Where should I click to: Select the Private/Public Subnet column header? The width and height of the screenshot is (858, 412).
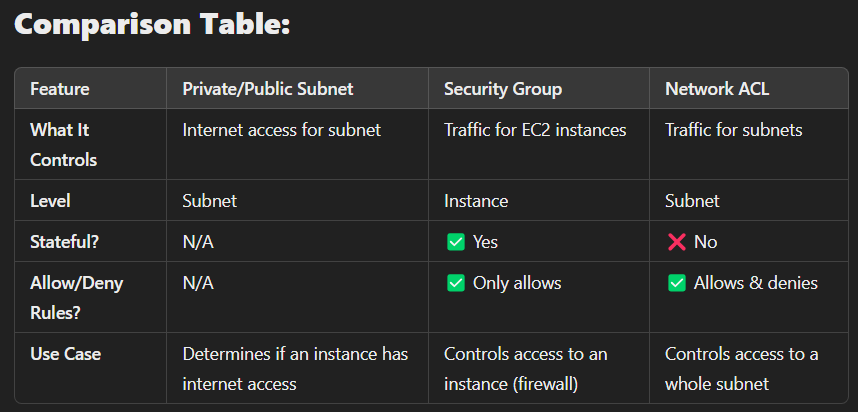click(x=268, y=89)
